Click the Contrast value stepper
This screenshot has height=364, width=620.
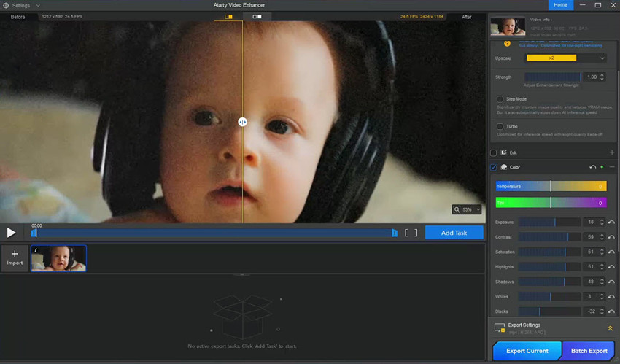602,237
